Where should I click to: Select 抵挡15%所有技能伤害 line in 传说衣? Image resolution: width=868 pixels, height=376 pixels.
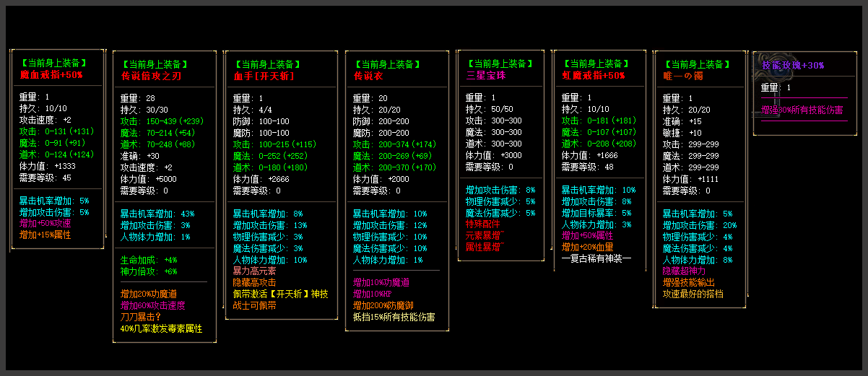click(394, 317)
